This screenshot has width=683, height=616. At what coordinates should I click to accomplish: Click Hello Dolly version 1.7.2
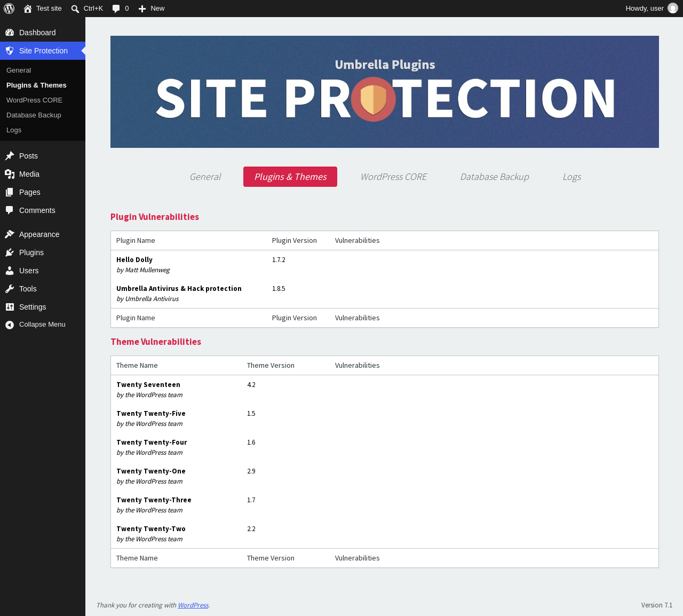[x=279, y=260]
